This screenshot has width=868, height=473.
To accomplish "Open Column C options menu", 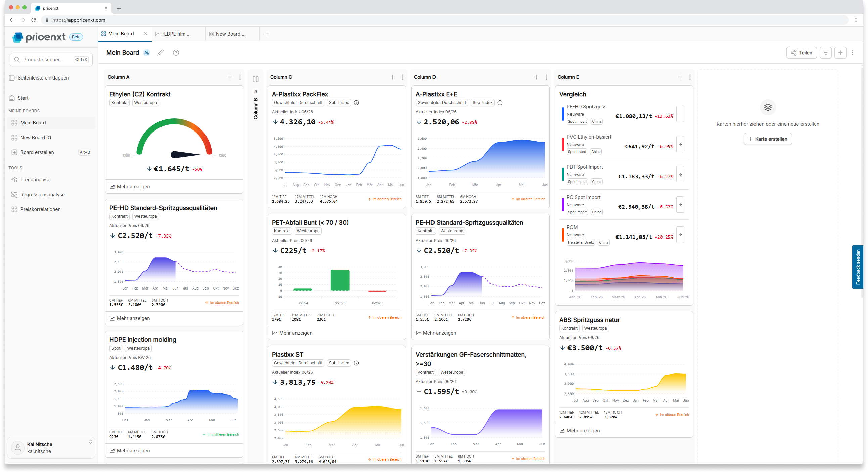I will (x=402, y=77).
